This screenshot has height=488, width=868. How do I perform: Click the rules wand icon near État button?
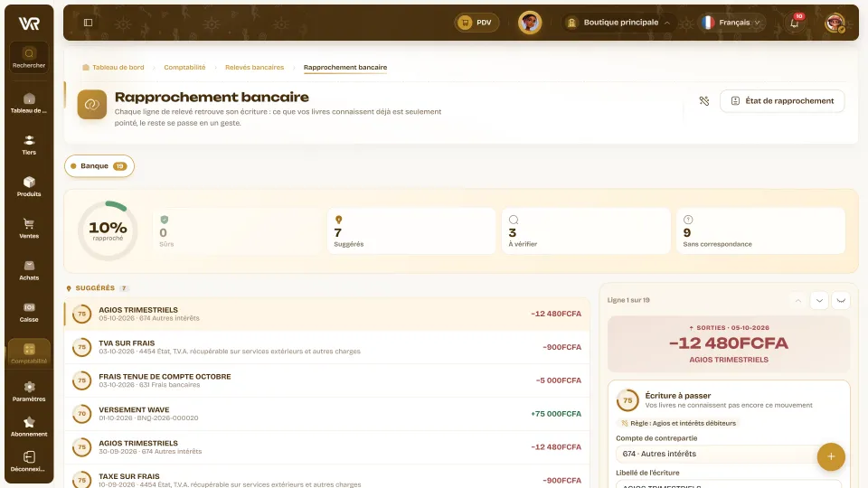tap(703, 100)
